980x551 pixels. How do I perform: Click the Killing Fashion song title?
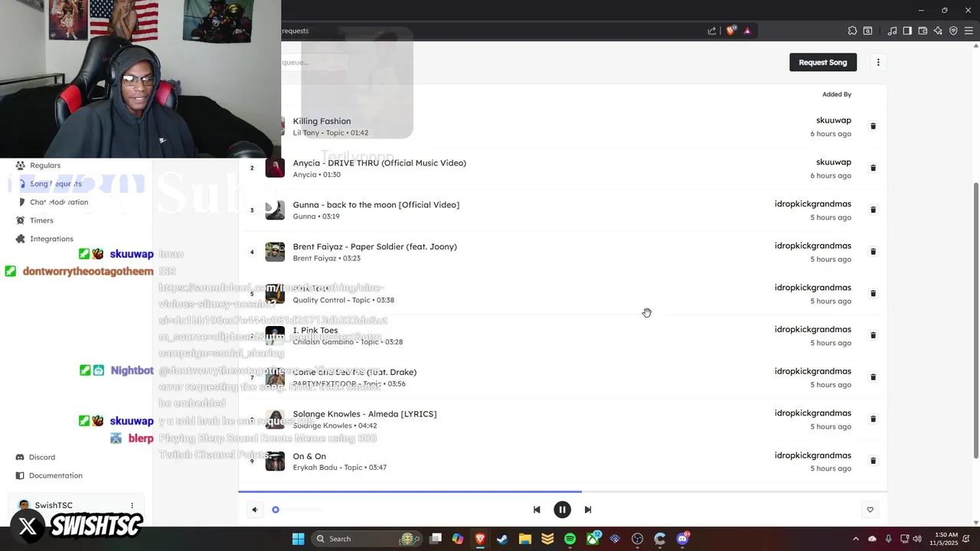[322, 121]
